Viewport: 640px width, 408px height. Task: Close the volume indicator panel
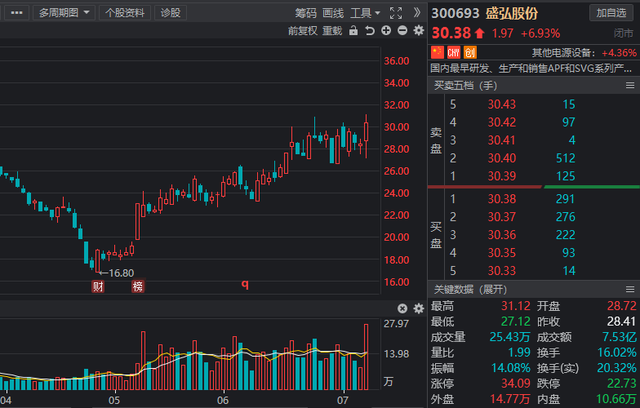point(402,308)
